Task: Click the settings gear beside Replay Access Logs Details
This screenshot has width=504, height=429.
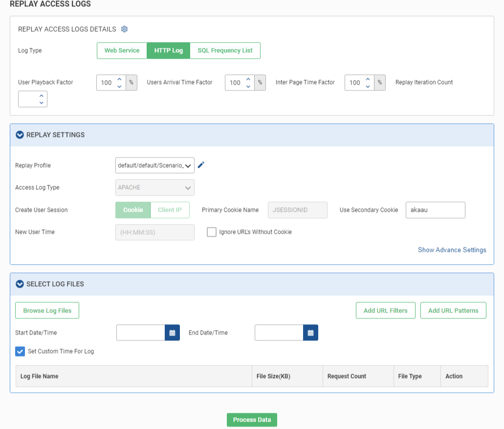Action: pos(124,29)
